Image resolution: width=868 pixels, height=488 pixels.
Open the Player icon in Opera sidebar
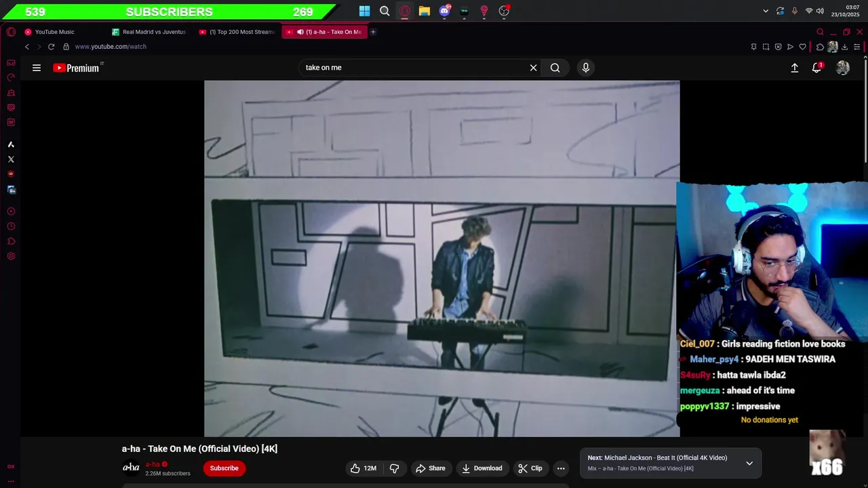click(x=11, y=211)
